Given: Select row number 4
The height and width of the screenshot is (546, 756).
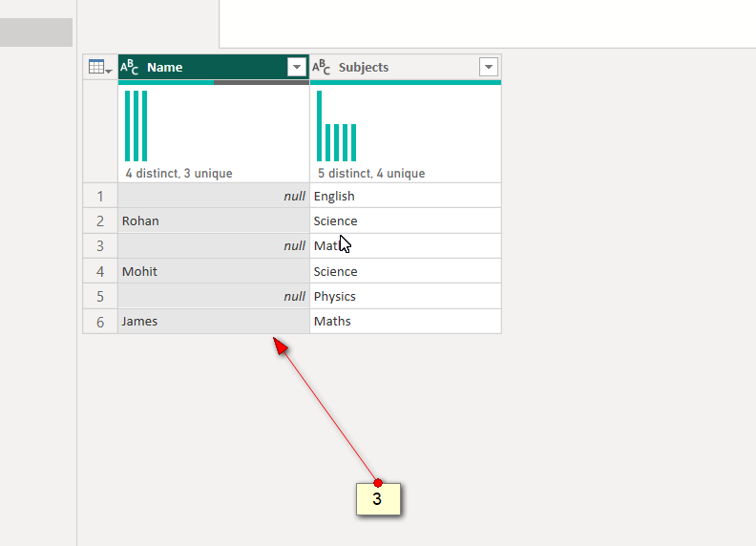Looking at the screenshot, I should coord(100,271).
